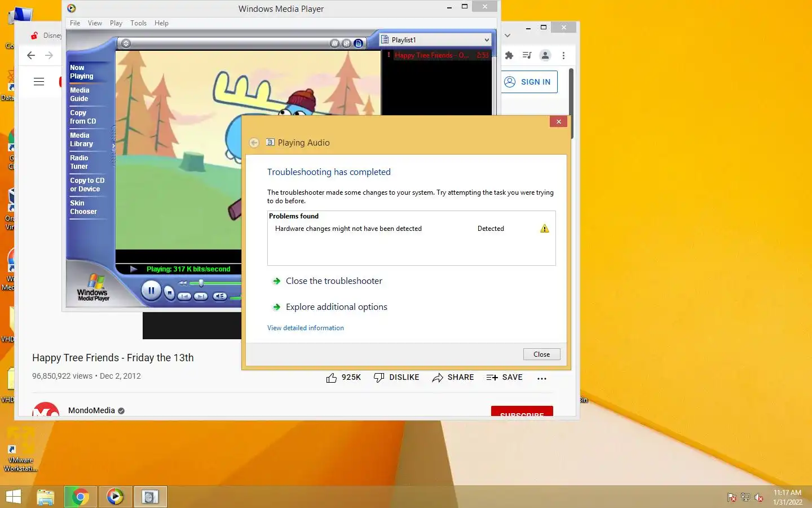Click the rewind arrows beside the seek bar
This screenshot has height=508, width=812.
tap(183, 283)
